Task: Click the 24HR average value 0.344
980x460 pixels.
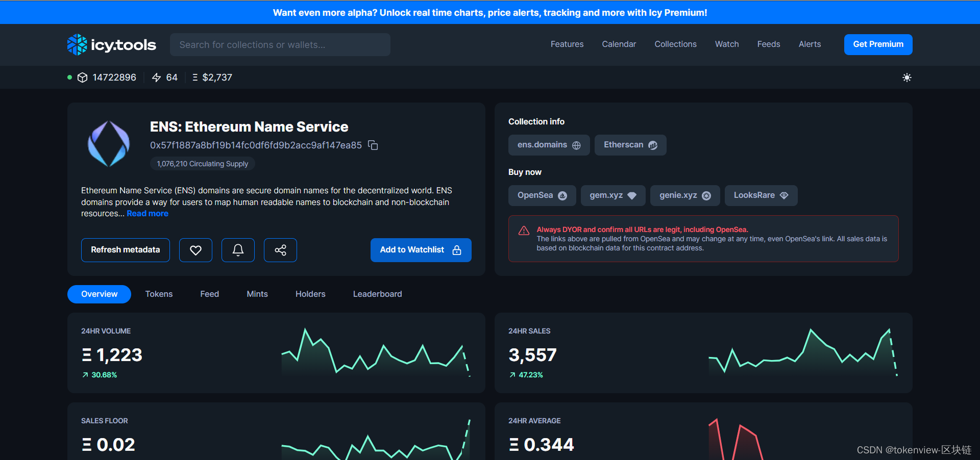Action: click(542, 445)
